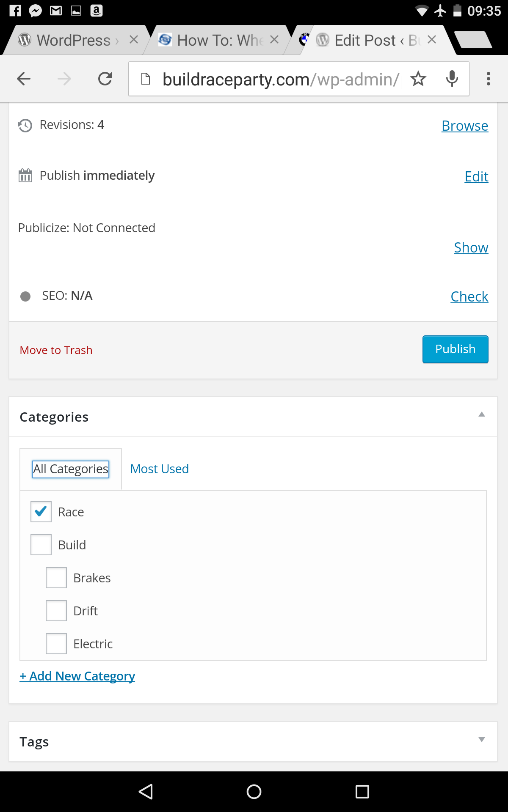The width and height of the screenshot is (508, 812).
Task: Enable the Brakes category checkbox
Action: [x=56, y=578]
